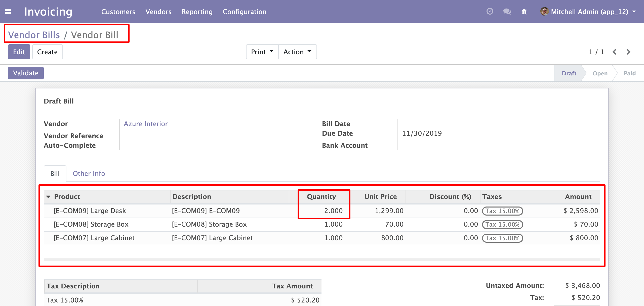The width and height of the screenshot is (644, 306).
Task: Open the conversations chat icon
Action: click(x=507, y=12)
